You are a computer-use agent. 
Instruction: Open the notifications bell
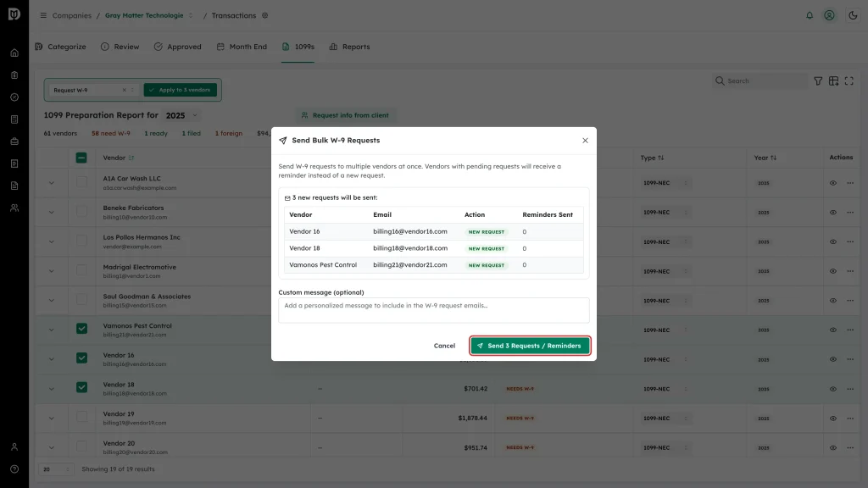click(x=810, y=15)
